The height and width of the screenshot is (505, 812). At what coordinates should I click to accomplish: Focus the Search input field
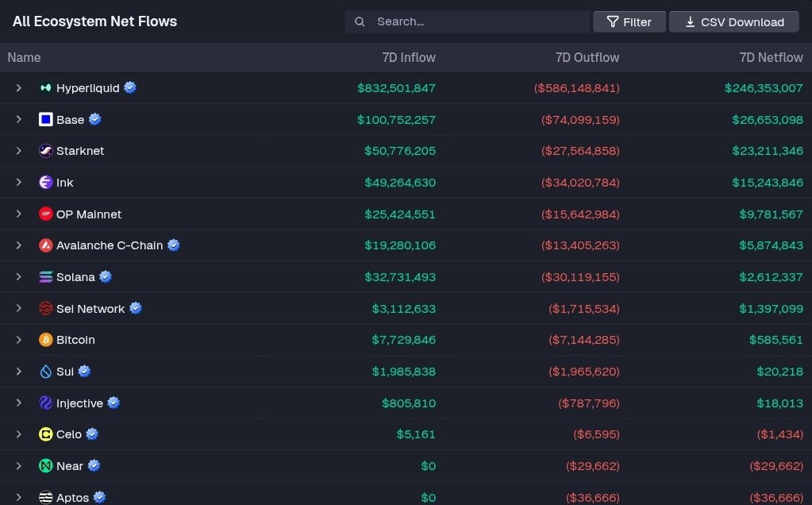pyautogui.click(x=467, y=21)
